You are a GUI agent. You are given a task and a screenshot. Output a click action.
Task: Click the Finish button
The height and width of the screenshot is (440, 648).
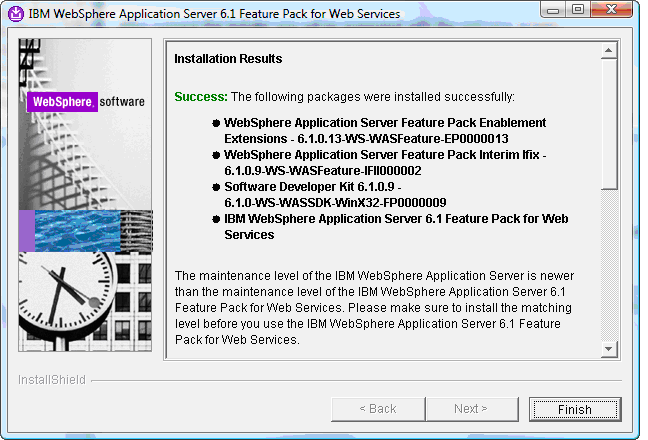[x=575, y=409]
